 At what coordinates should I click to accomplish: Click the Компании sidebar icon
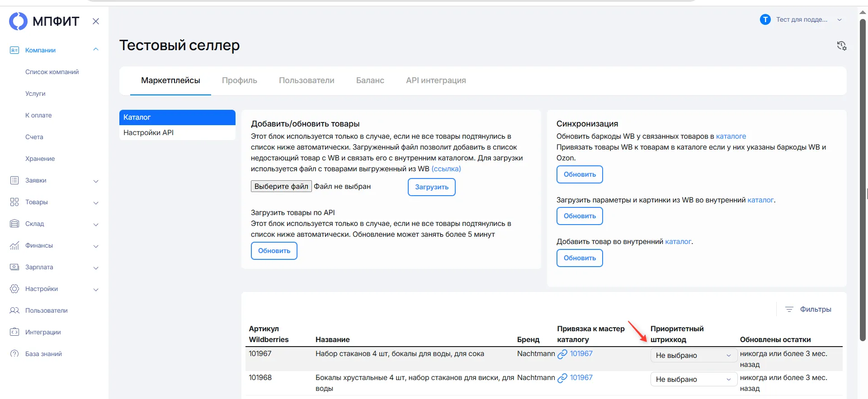point(14,50)
